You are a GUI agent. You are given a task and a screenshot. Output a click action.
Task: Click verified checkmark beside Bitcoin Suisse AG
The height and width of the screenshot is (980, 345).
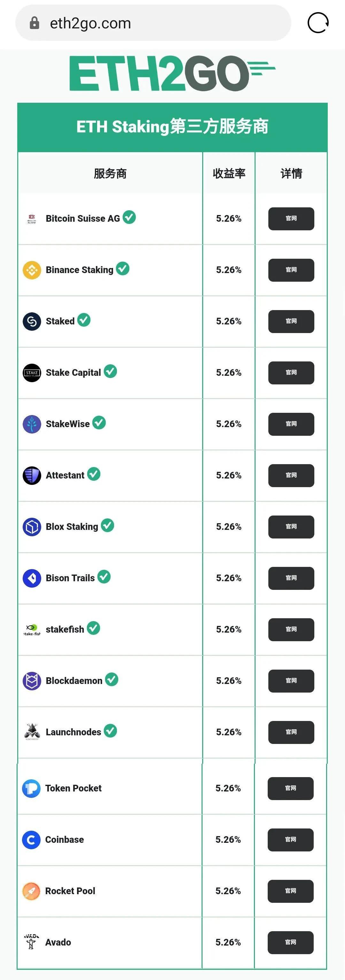(x=129, y=217)
